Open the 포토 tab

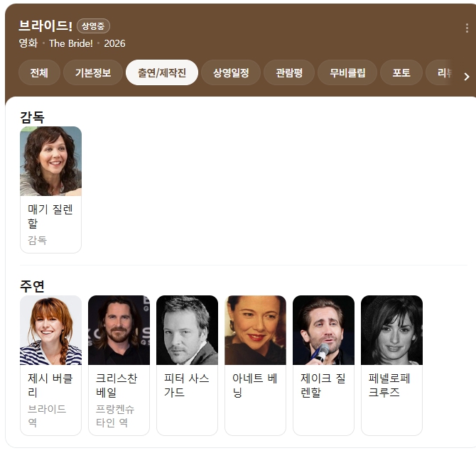click(401, 72)
